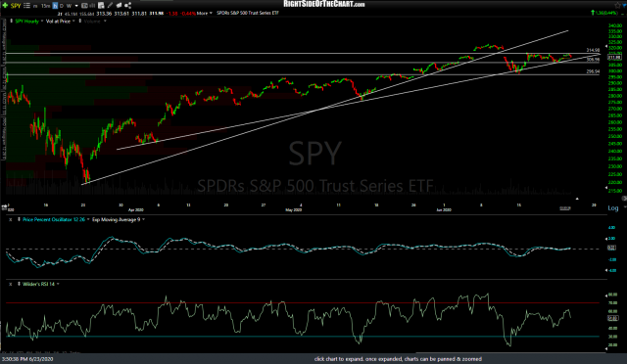Open the SPY Hourly plot dropdown
Viewport: 627px width, 364px height.
coord(41,21)
